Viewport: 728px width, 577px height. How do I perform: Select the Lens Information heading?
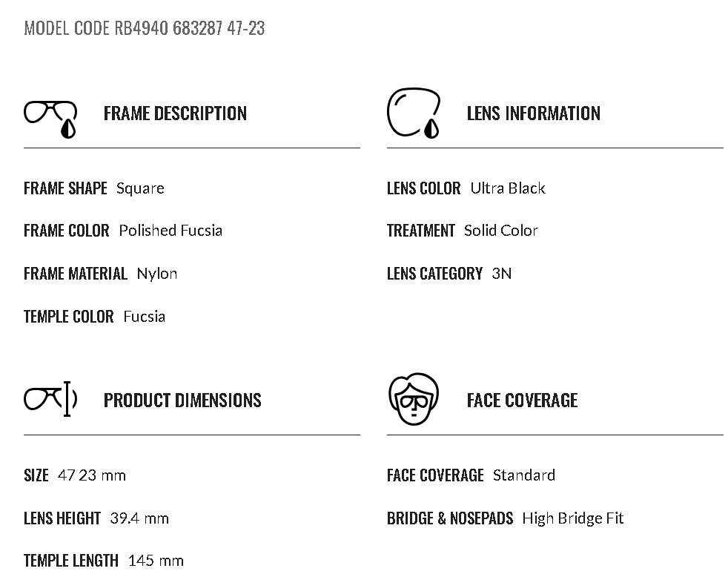point(533,113)
